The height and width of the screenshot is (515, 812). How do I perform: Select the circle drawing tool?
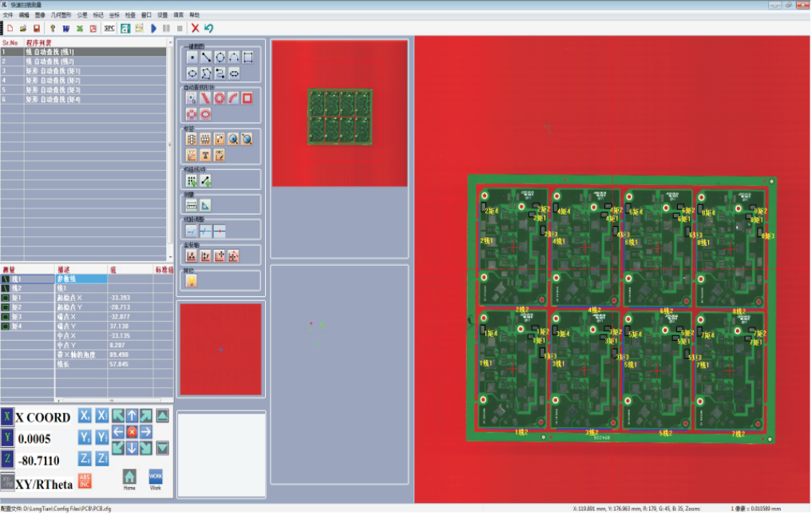(221, 57)
